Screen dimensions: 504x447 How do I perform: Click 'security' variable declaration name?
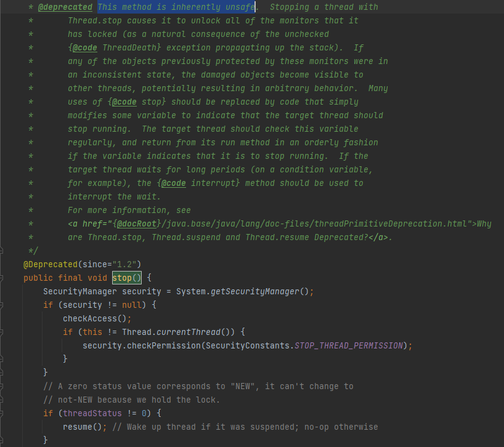(142, 291)
